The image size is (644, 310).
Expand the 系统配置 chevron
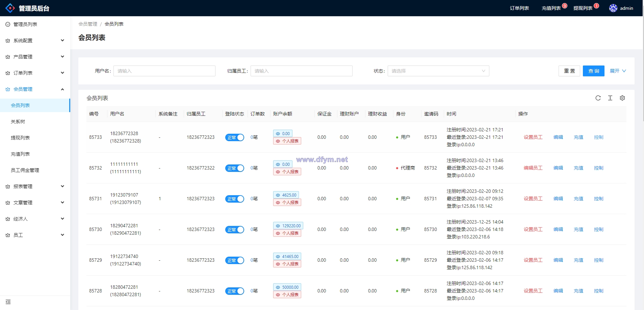62,41
